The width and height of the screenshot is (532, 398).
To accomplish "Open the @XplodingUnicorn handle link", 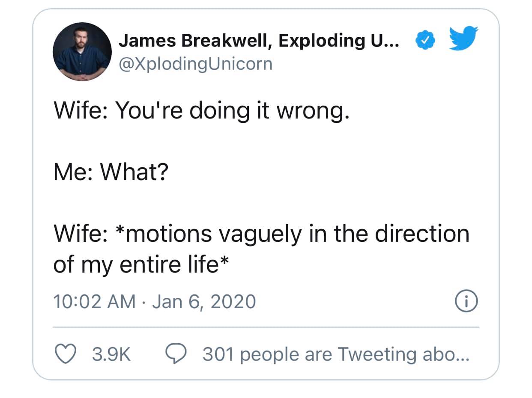I will tap(195, 64).
